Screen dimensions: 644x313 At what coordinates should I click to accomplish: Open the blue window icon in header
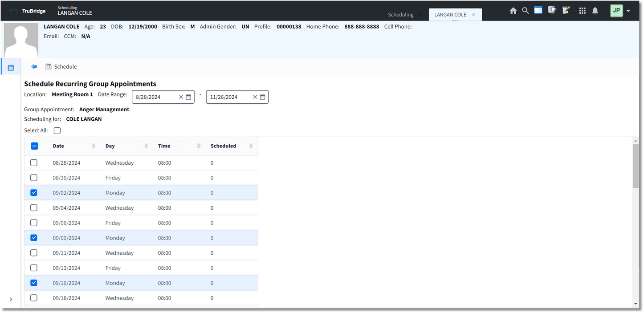click(538, 10)
